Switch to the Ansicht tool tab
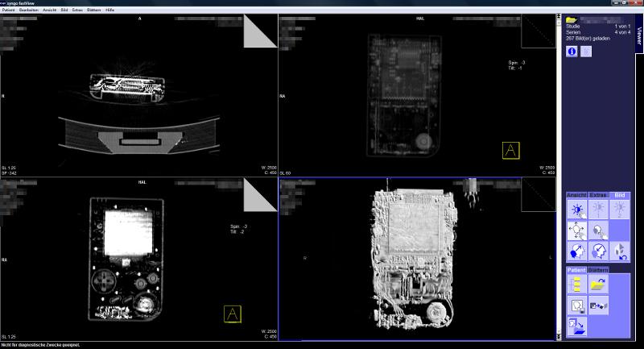Image resolution: width=644 pixels, height=349 pixels. pos(576,195)
